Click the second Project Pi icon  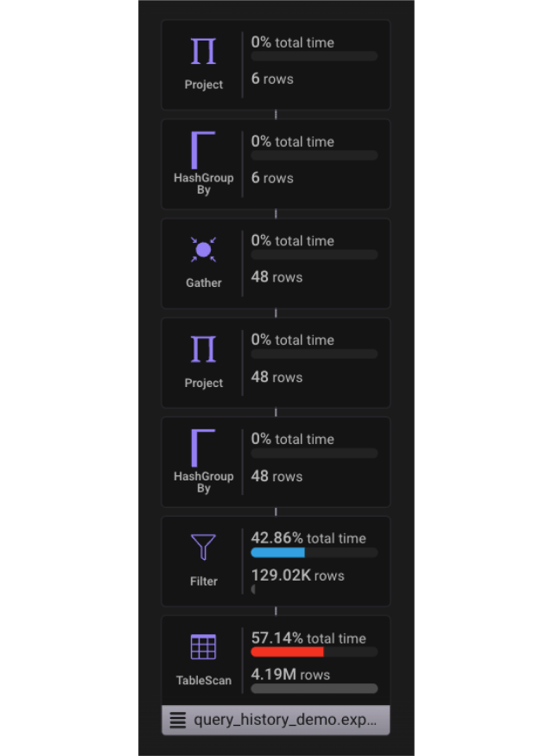click(202, 349)
